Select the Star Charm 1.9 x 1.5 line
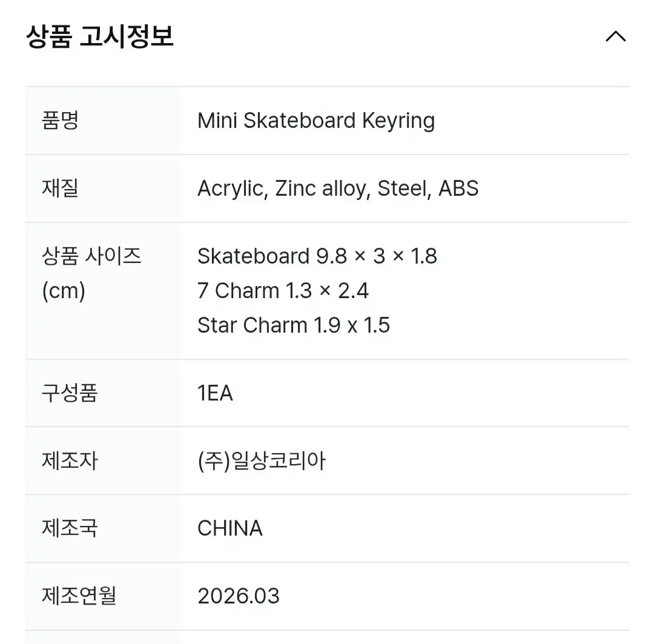Image resolution: width=654 pixels, height=644 pixels. coord(294,325)
